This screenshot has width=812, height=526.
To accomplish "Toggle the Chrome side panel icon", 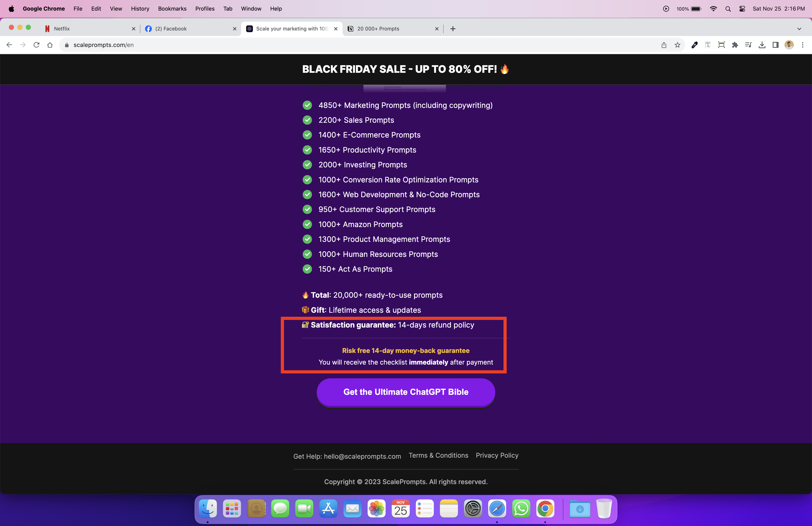I will pos(775,45).
